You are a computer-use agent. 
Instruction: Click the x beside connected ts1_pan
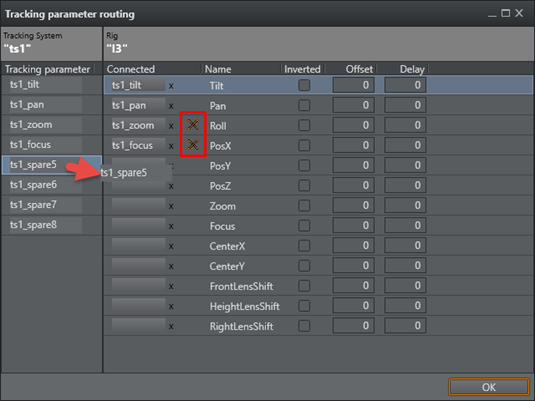point(171,106)
